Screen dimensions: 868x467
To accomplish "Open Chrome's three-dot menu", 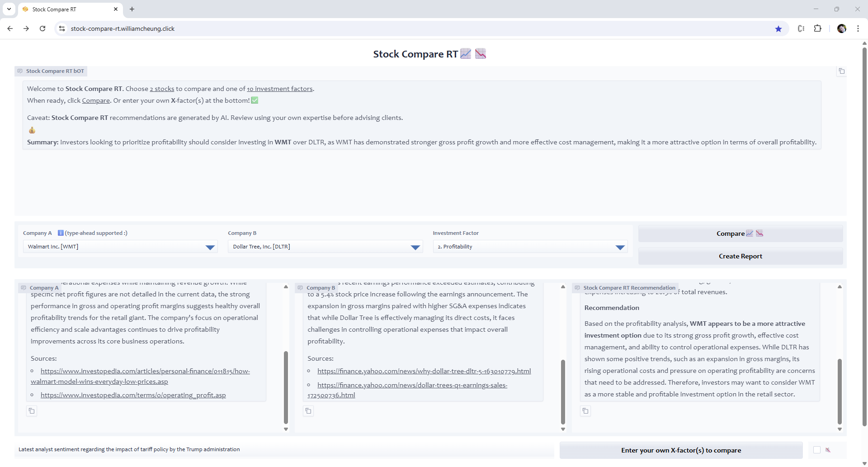I will click(x=858, y=29).
